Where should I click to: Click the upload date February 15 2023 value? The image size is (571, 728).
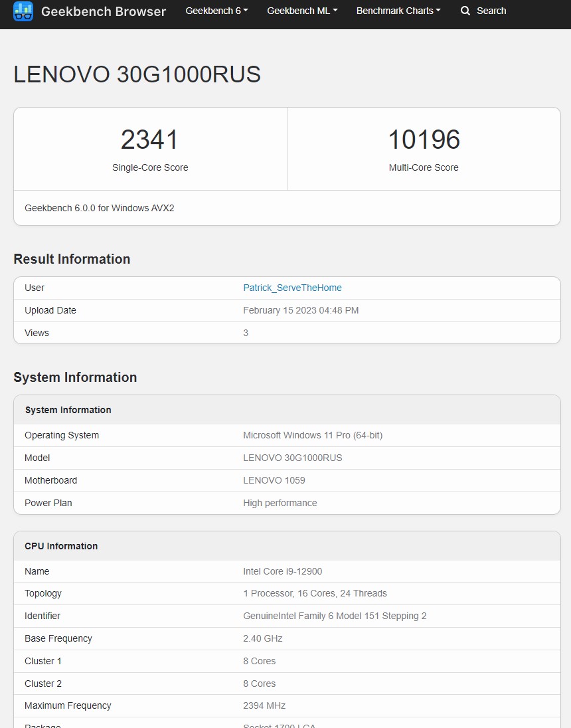301,310
